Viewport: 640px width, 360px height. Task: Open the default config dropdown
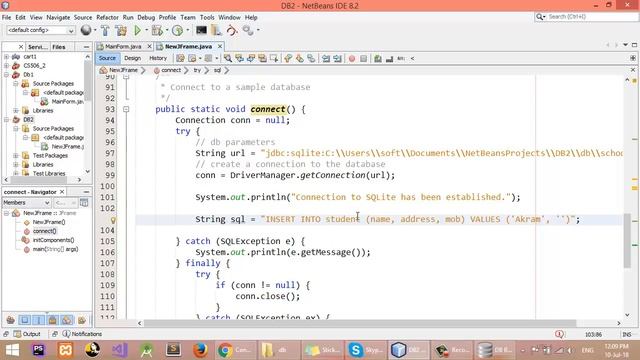coord(40,30)
